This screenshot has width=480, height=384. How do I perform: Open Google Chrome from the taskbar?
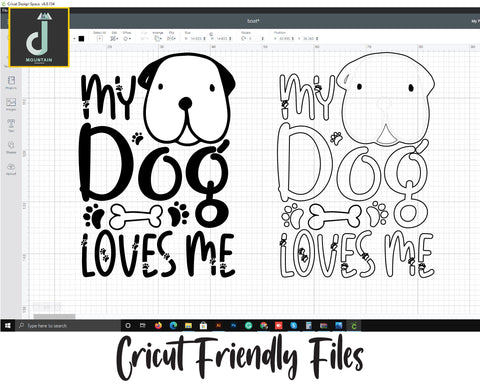pos(264,326)
